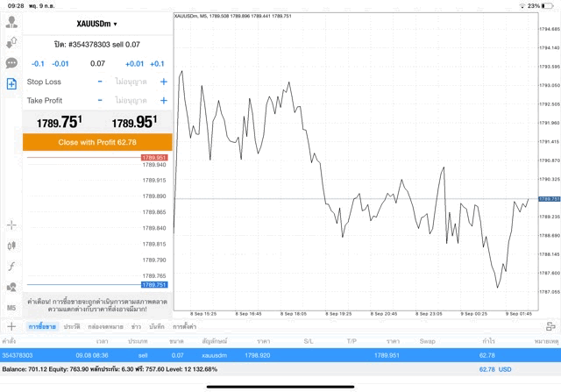
Task: Increase volume by +0.1
Action: [x=157, y=64]
